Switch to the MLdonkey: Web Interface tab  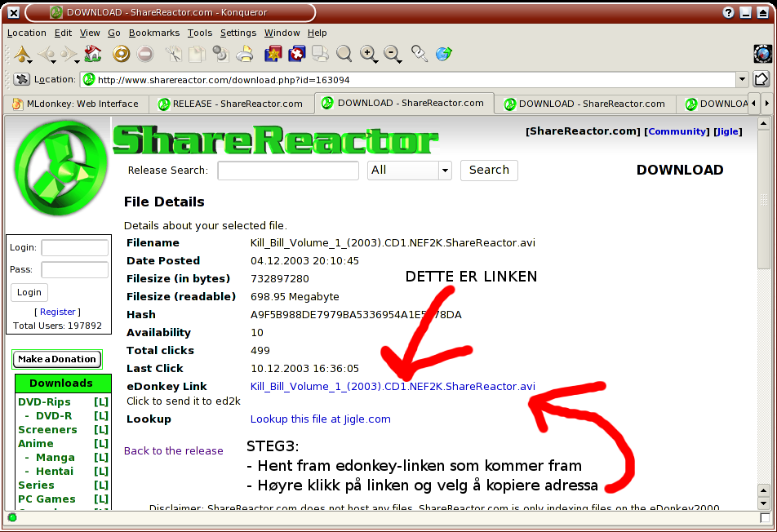pyautogui.click(x=75, y=104)
